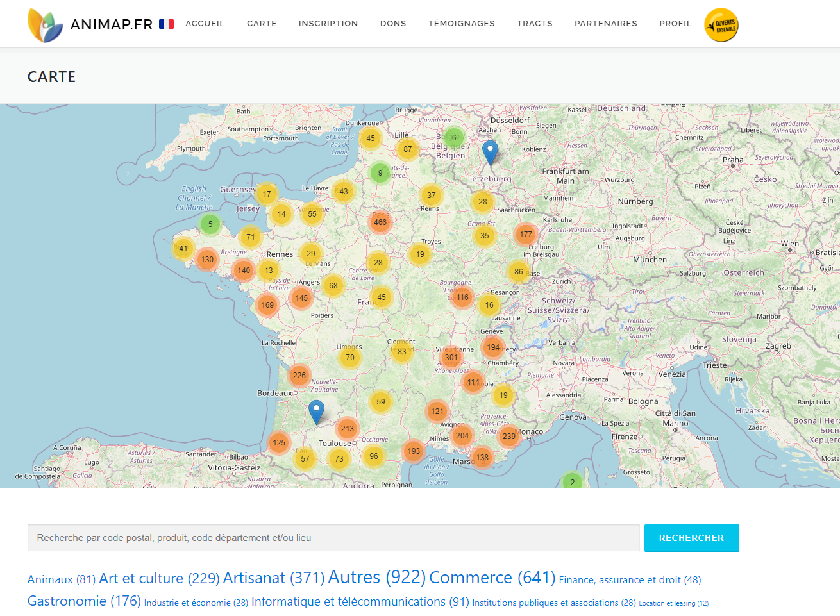Open the Lille cluster marker showing 87
This screenshot has height=616, width=840.
[408, 149]
